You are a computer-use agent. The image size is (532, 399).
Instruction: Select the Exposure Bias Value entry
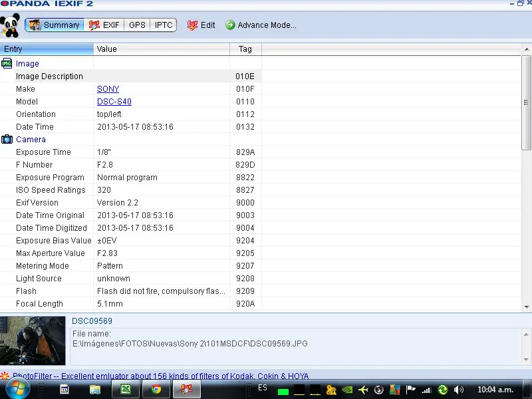54,241
